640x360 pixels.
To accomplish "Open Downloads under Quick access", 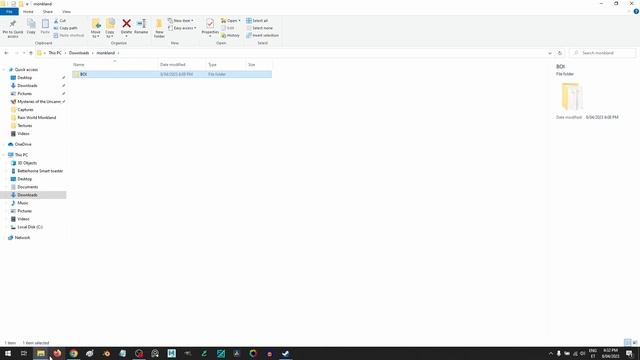I will pyautogui.click(x=27, y=86).
